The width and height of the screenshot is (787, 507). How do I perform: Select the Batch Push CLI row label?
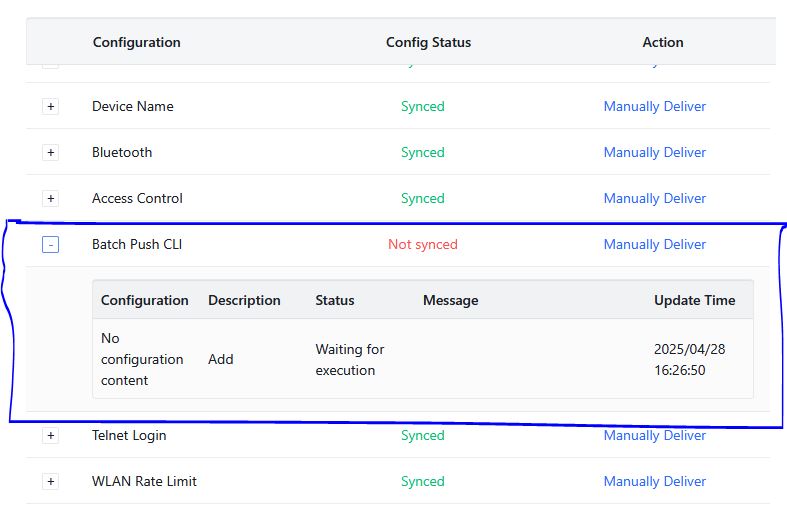click(137, 244)
